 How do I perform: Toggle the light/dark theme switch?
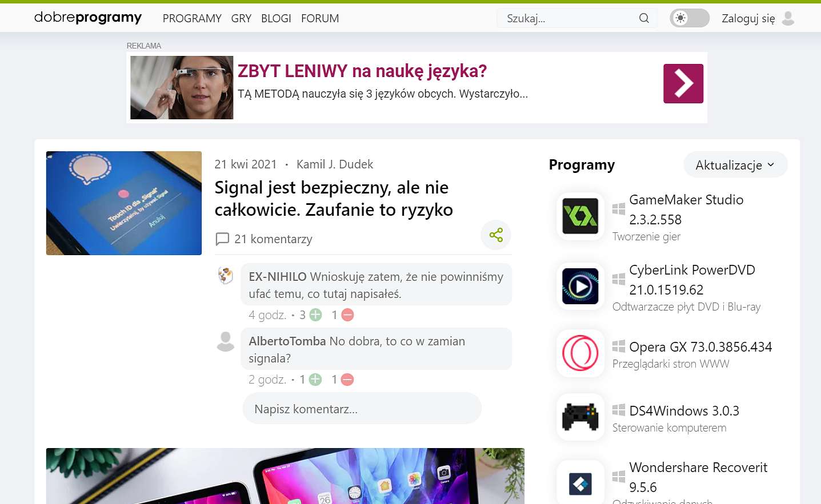point(690,18)
